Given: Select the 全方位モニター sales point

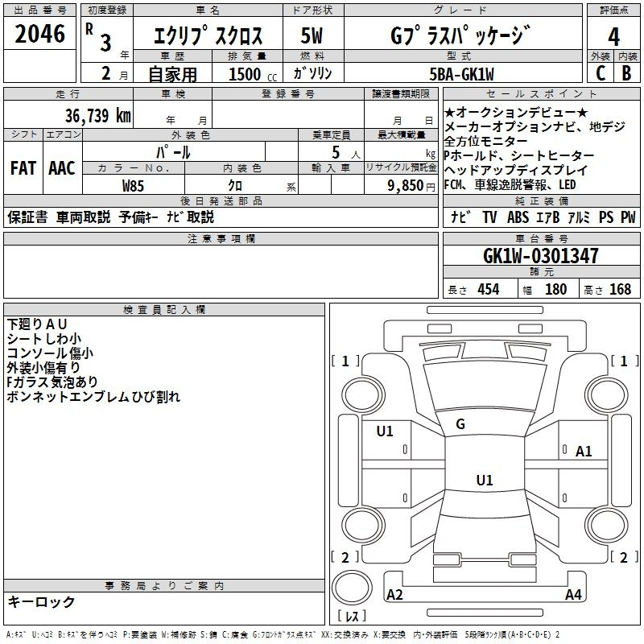Looking at the screenshot, I should point(486,141).
